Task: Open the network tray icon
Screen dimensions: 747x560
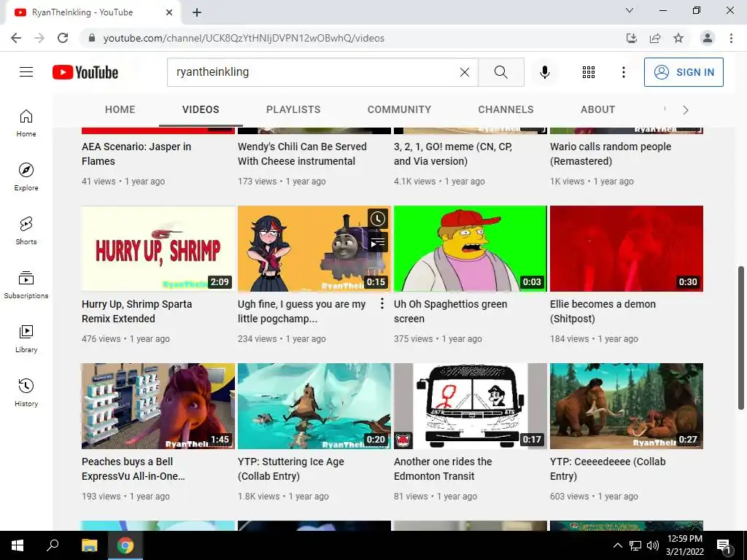Action: (635, 545)
